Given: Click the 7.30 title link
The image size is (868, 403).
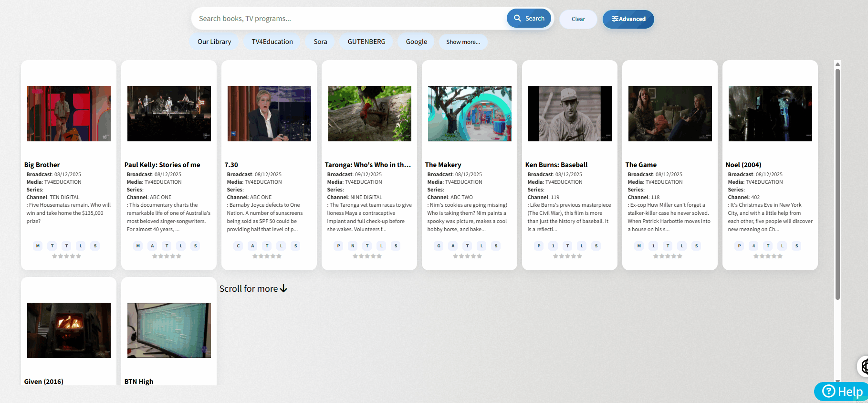Looking at the screenshot, I should [x=231, y=165].
